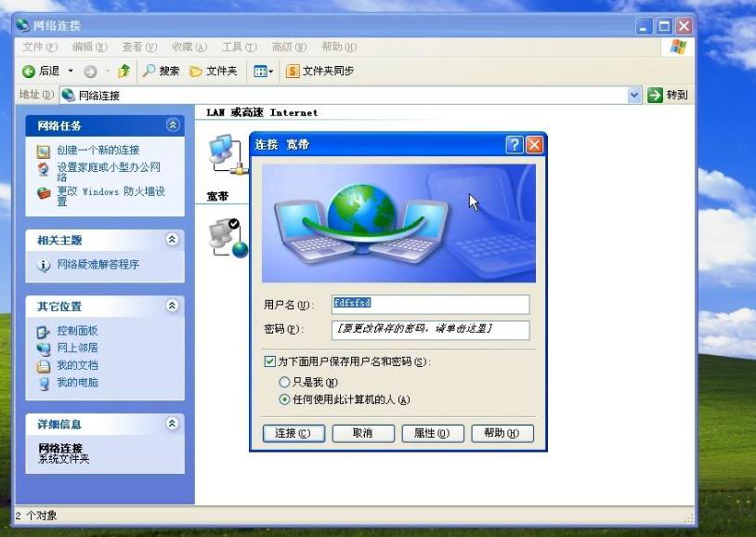Click the My Documents (我的文档) icon

click(44, 366)
